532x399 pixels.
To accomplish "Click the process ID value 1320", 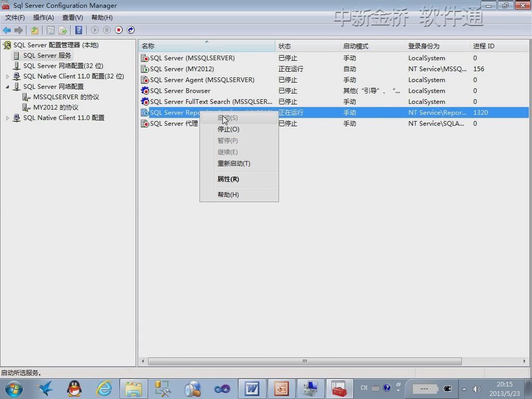I will click(481, 113).
